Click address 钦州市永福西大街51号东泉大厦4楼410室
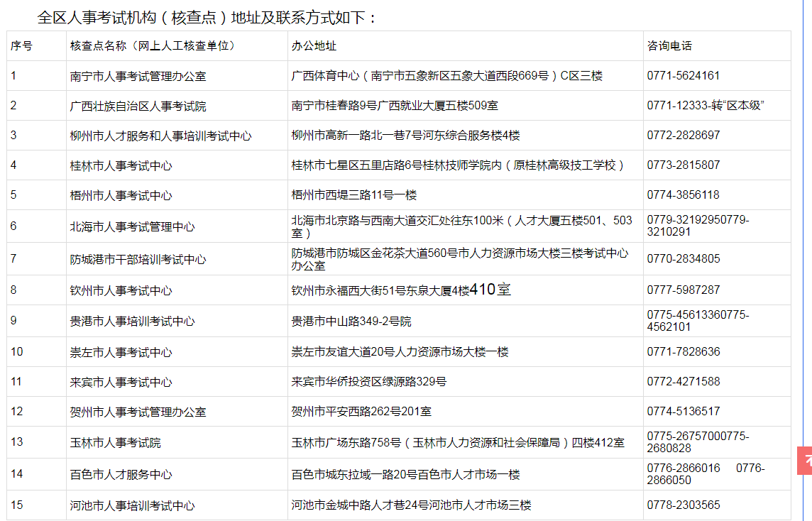 pos(401,290)
